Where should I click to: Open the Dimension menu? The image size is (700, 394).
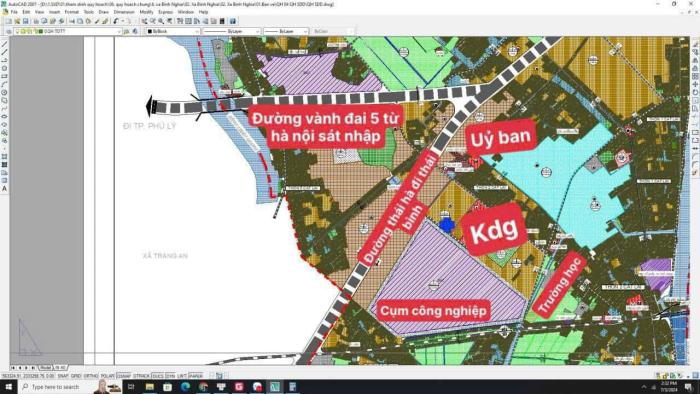124,12
